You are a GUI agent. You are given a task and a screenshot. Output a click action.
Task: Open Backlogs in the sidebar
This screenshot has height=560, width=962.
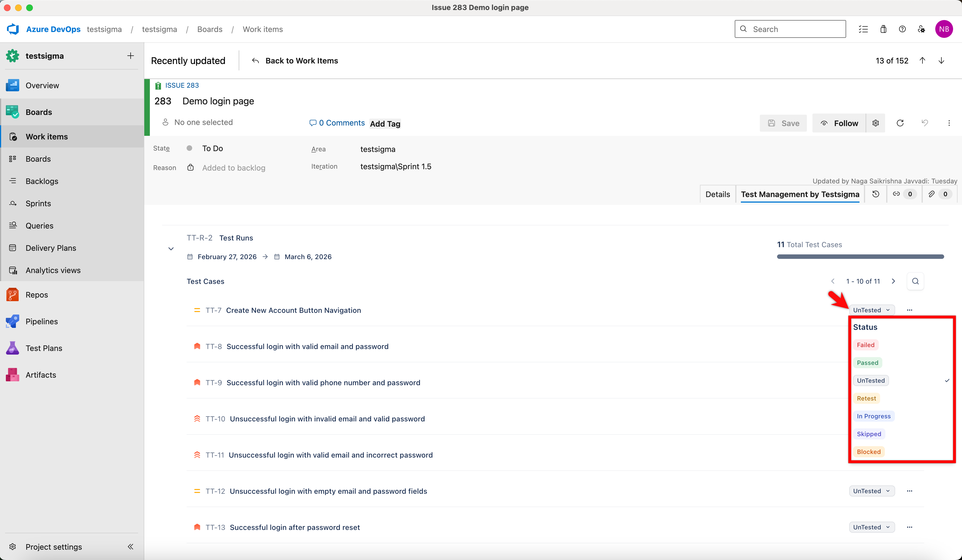72,181
